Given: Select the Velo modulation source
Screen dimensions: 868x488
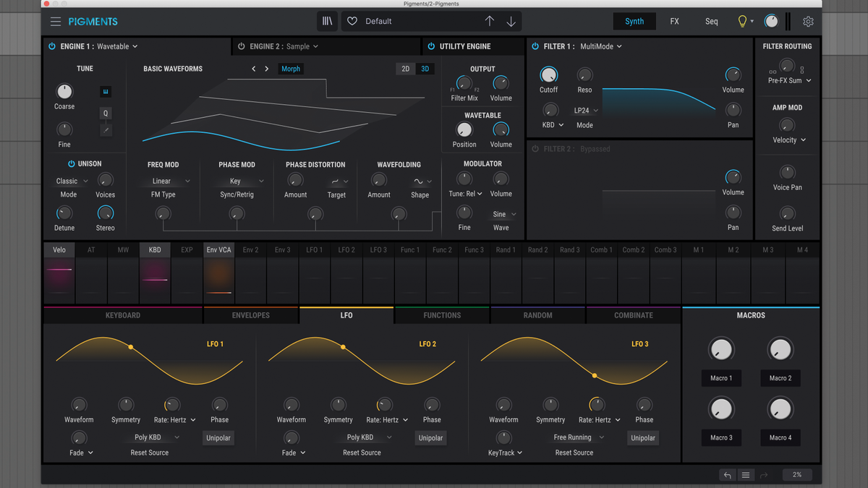Looking at the screenshot, I should coord(59,250).
